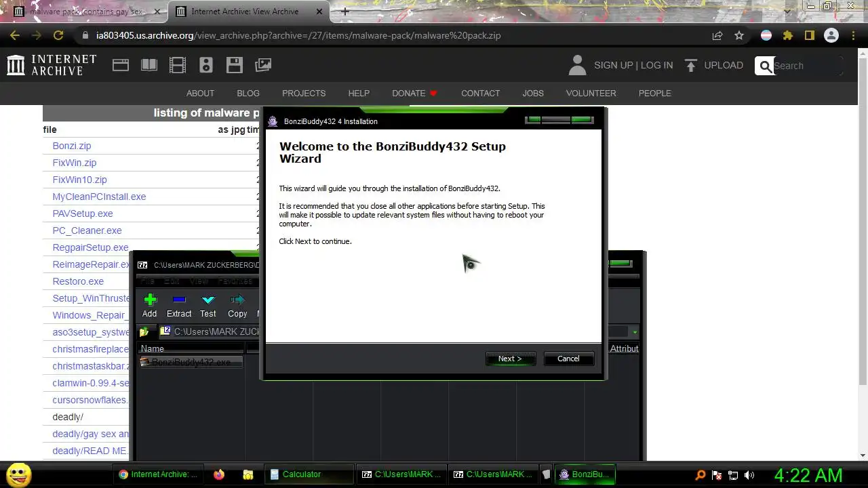This screenshot has height=488, width=868.
Task: Switch to Calculator on the taskbar
Action: coord(308,474)
